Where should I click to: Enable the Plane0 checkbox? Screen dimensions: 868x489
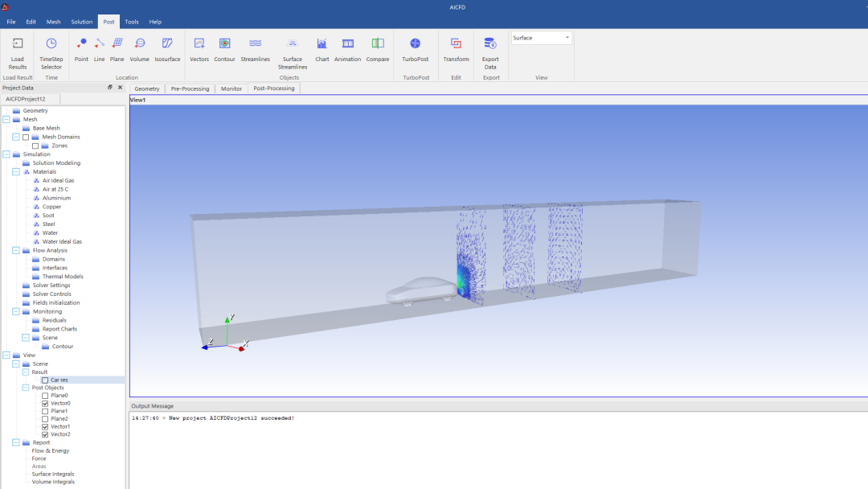pyautogui.click(x=45, y=396)
